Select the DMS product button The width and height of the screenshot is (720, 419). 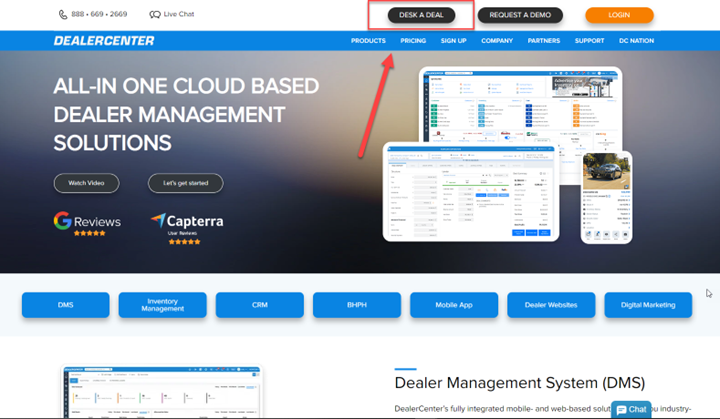(66, 305)
